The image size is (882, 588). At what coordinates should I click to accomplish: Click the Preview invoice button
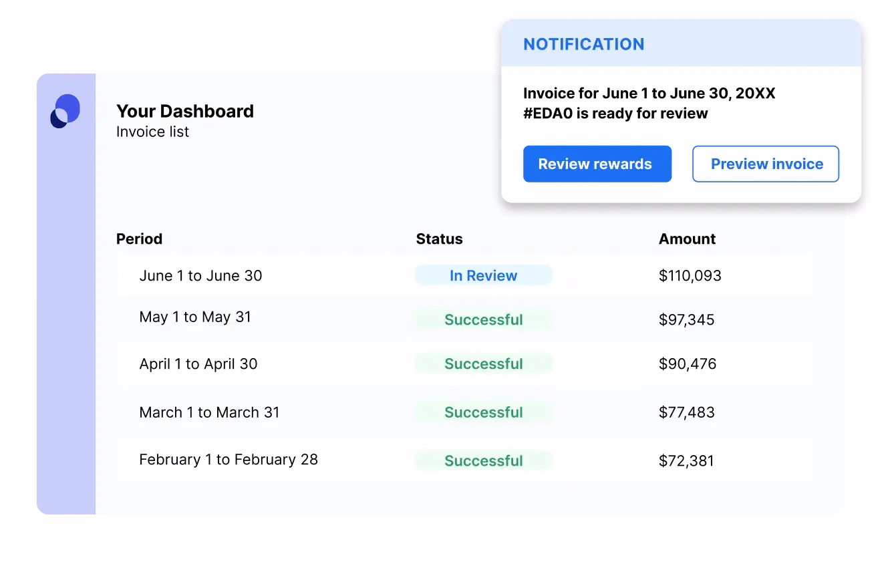(766, 164)
